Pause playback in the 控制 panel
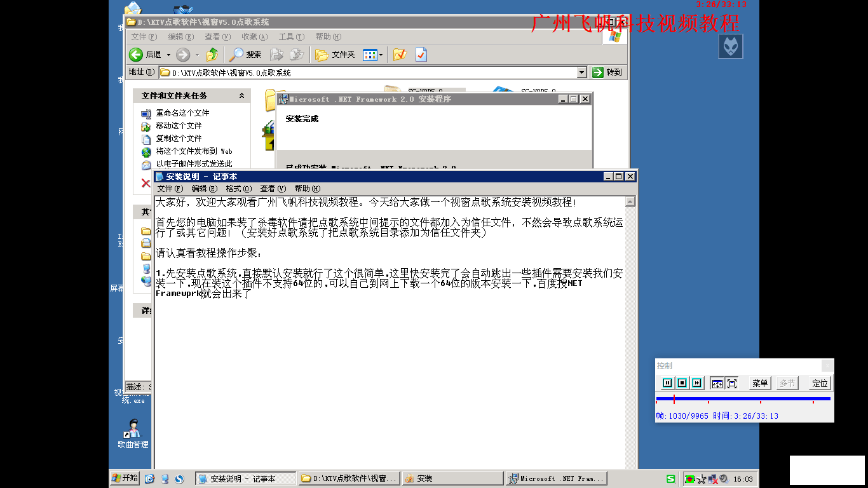The width and height of the screenshot is (868, 488). (x=667, y=383)
